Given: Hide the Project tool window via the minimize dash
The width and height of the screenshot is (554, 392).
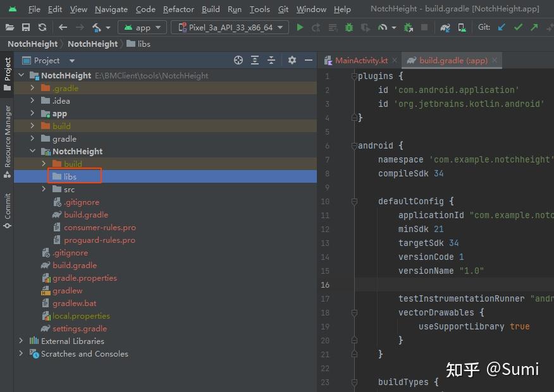Looking at the screenshot, I should coord(309,60).
